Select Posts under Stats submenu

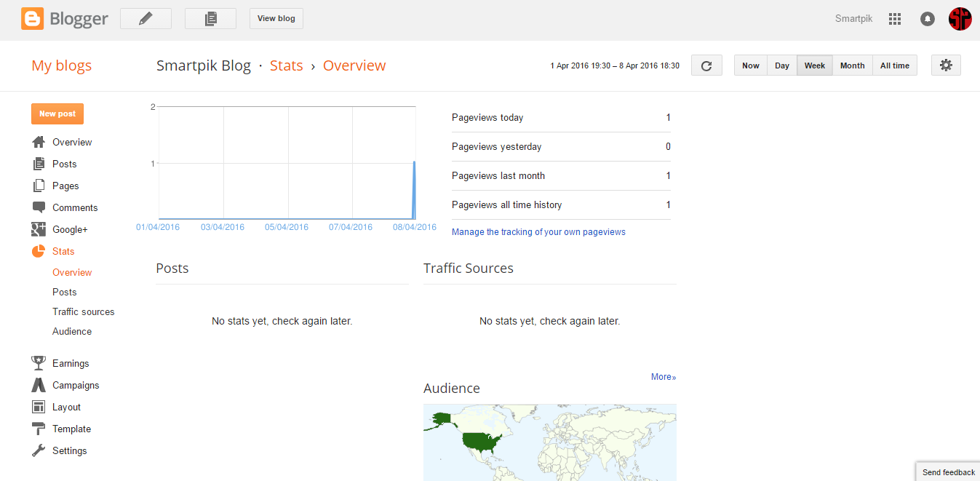point(64,292)
